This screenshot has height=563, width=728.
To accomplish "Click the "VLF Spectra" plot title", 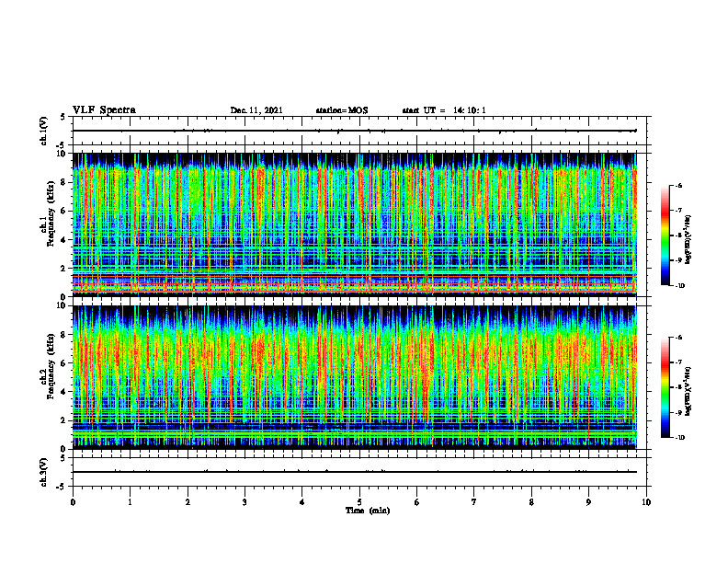I will [x=104, y=110].
